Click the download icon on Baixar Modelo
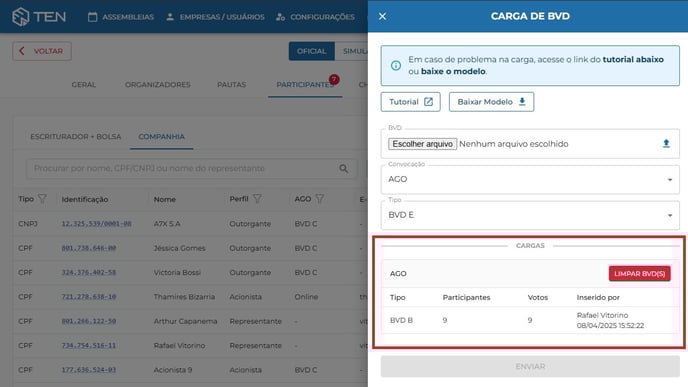This screenshot has height=387, width=688. (x=522, y=101)
